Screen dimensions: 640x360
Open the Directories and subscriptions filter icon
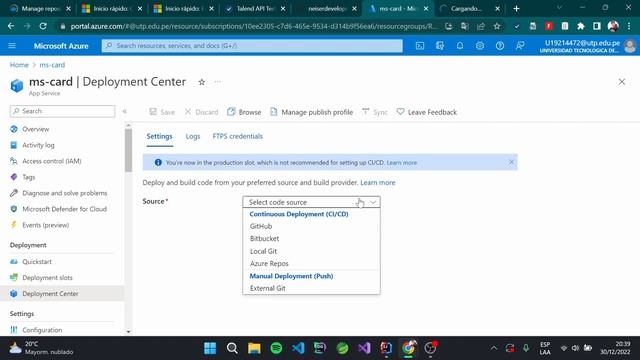[440, 46]
